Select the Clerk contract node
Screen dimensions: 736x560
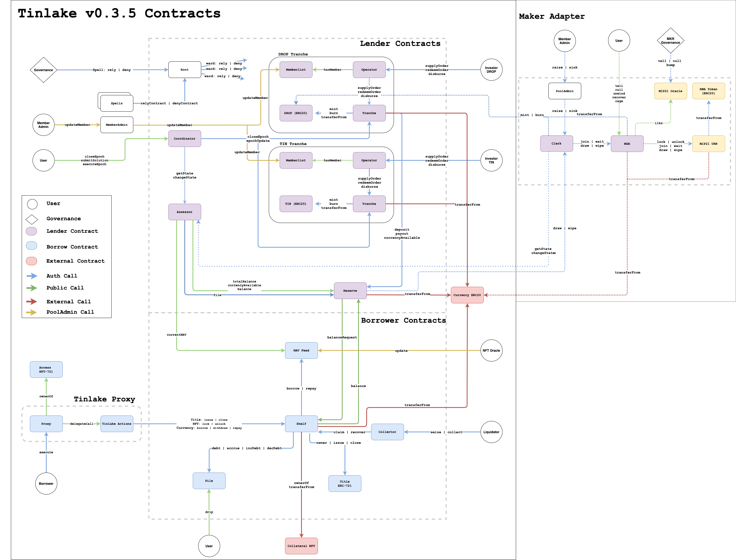tap(557, 143)
